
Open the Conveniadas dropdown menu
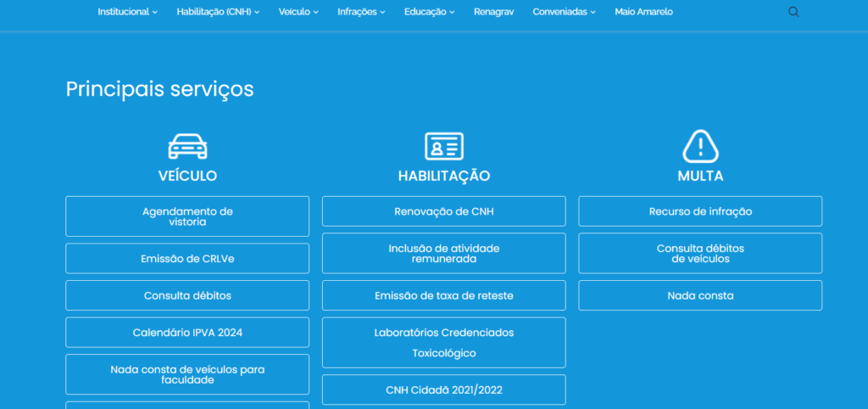564,12
